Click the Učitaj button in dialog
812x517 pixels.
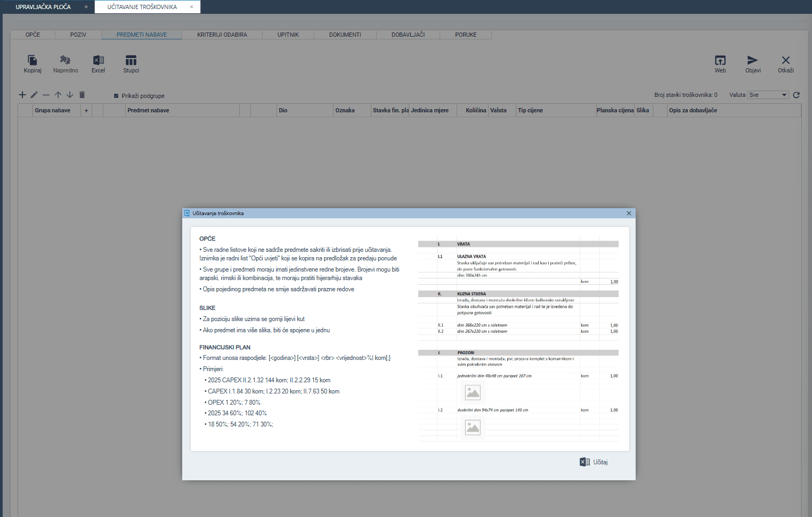pos(594,462)
